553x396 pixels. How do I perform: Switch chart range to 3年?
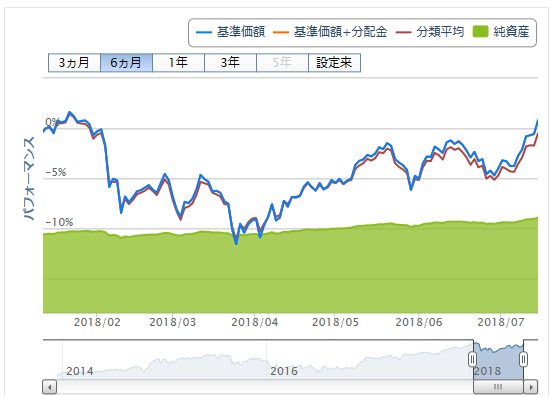(x=230, y=63)
